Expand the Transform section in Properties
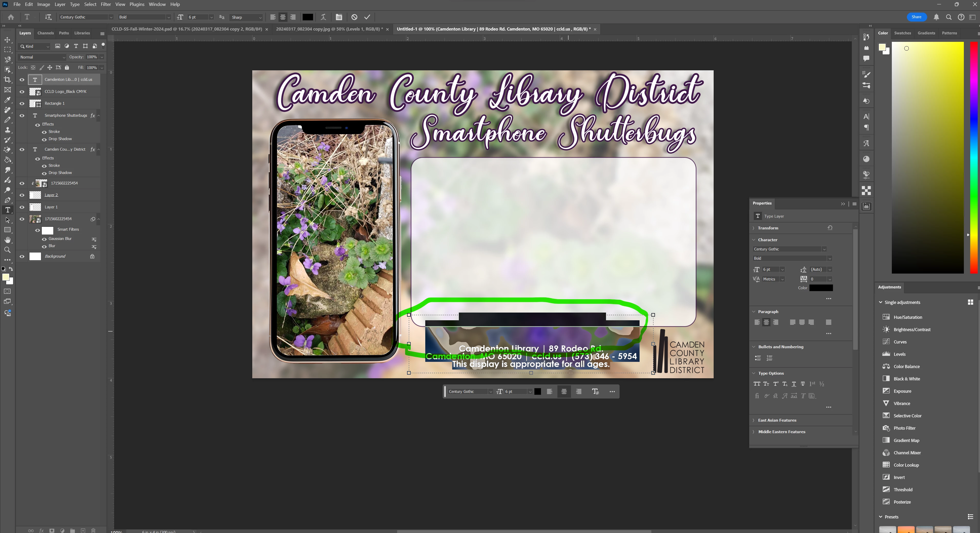This screenshot has height=533, width=980. 768,228
